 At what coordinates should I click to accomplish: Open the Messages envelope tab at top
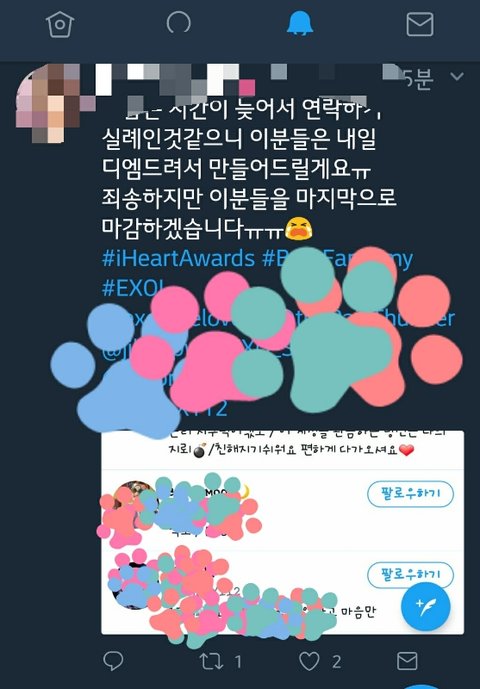point(419,24)
